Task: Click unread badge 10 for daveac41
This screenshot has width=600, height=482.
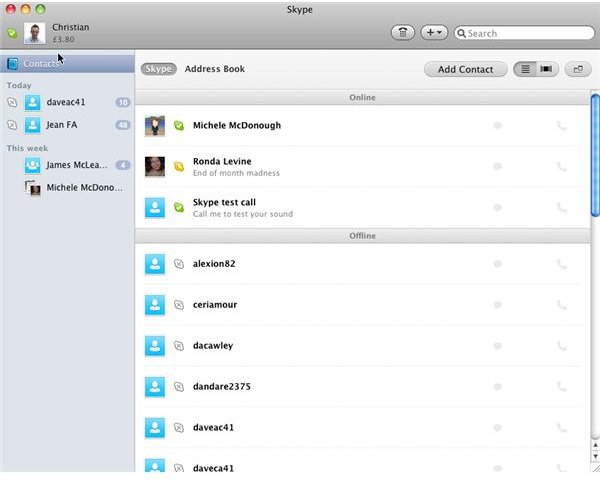Action: (123, 103)
